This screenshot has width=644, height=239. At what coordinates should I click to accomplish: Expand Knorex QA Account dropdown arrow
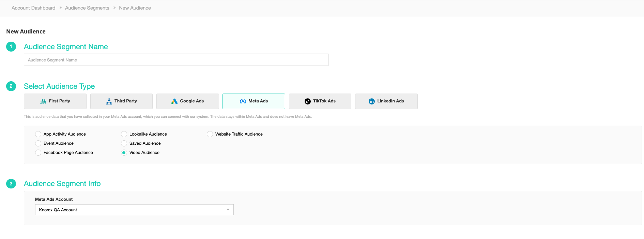coord(228,210)
